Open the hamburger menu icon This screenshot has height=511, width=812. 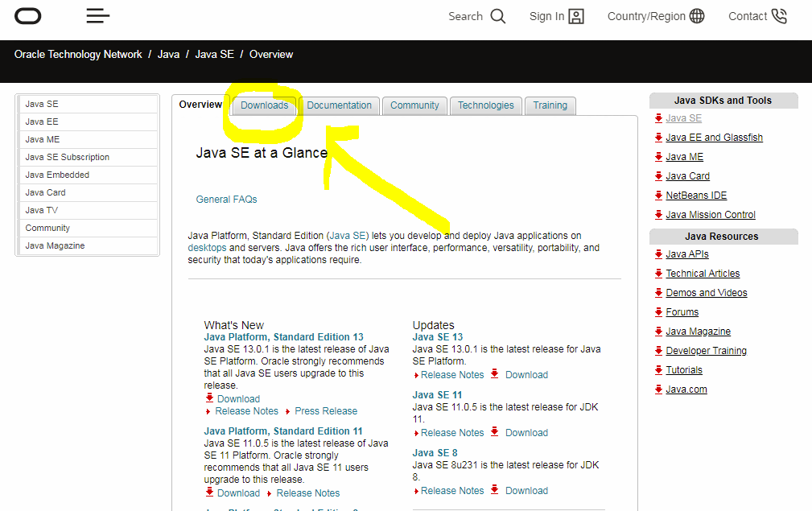tap(98, 16)
